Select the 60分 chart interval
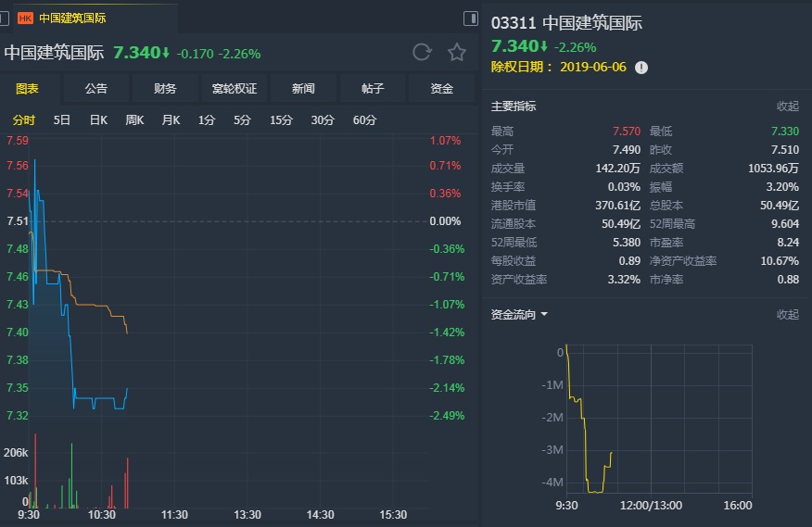This screenshot has height=527, width=812. [x=364, y=120]
